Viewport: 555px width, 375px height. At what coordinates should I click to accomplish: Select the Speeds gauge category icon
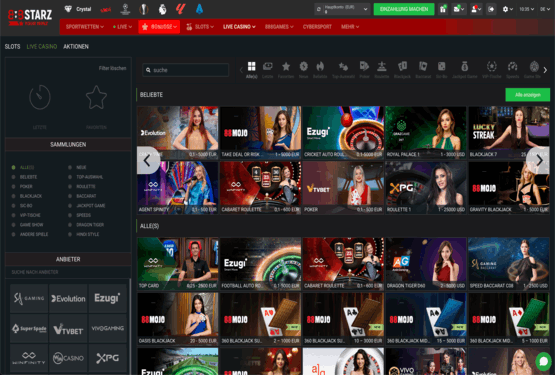(x=513, y=66)
